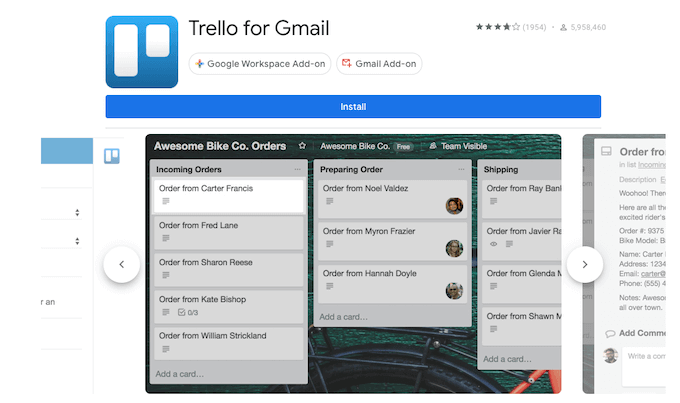
Task: Open card Order from Shawn
Action: click(x=522, y=326)
